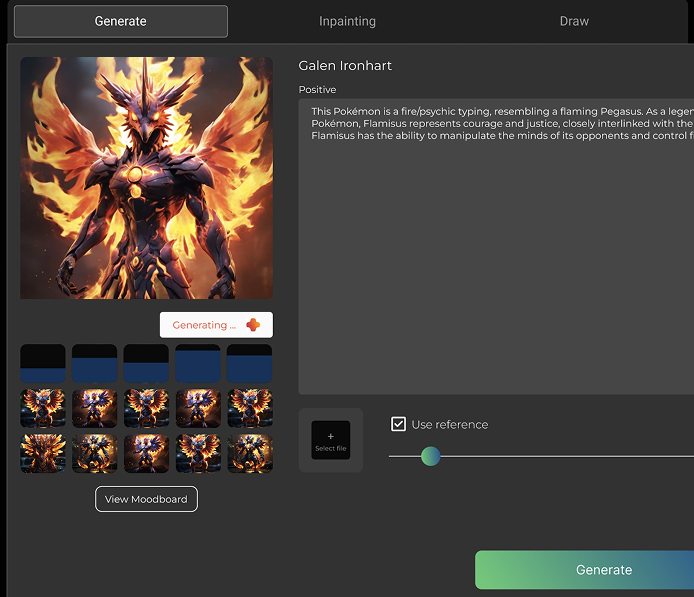Select fifth creature thumbnail in bottom row
The height and width of the screenshot is (597, 694).
pos(250,454)
